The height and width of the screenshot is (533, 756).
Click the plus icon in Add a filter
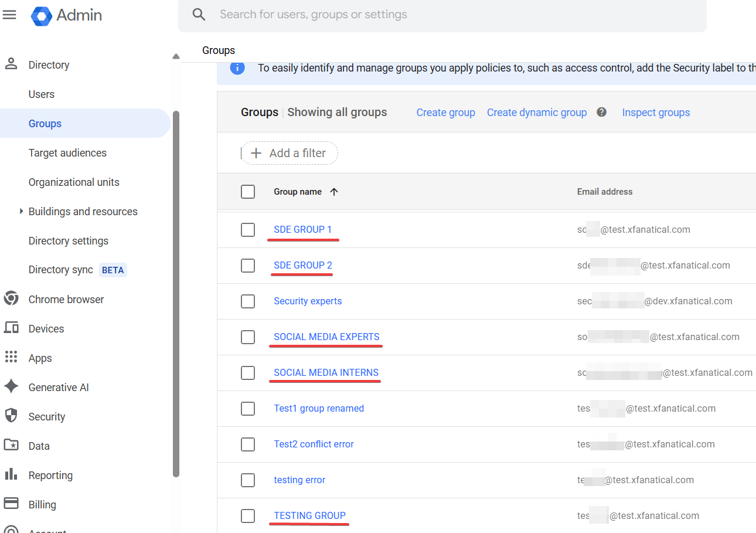point(256,153)
